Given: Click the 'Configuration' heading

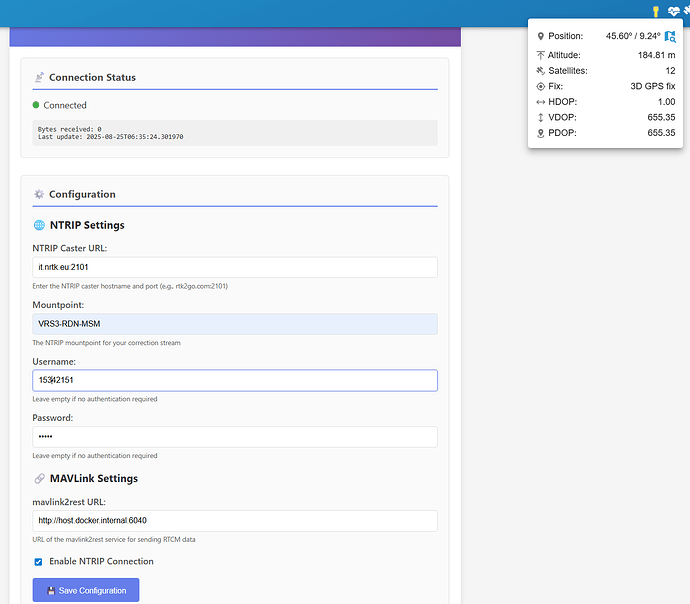Looking at the screenshot, I should 82,194.
